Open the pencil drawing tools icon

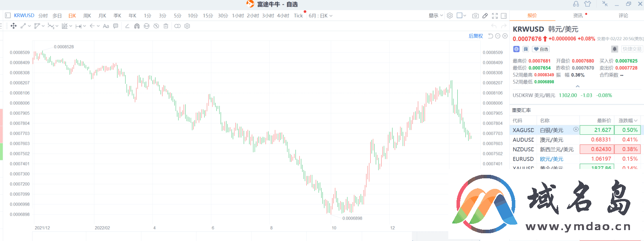click(x=485, y=16)
